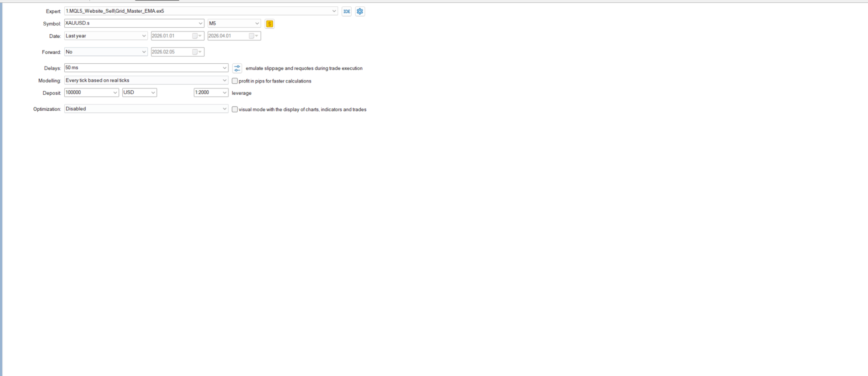Image resolution: width=868 pixels, height=376 pixels.
Task: Click the 'leverage' text label
Action: [242, 93]
